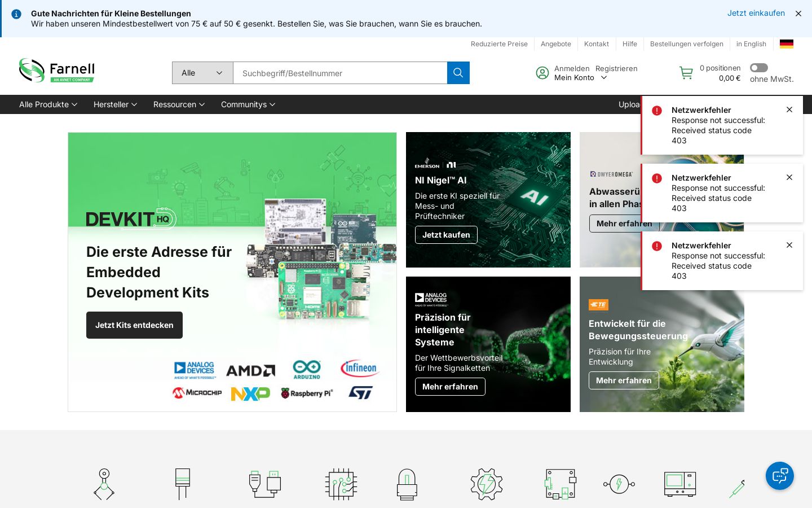
Task: Select the microchip circuit category icon
Action: pos(341,484)
